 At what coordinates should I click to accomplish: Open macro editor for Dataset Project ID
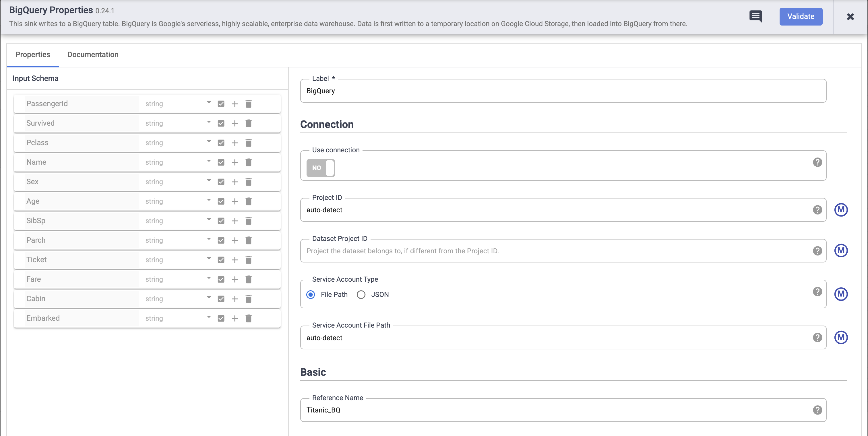[x=841, y=250]
